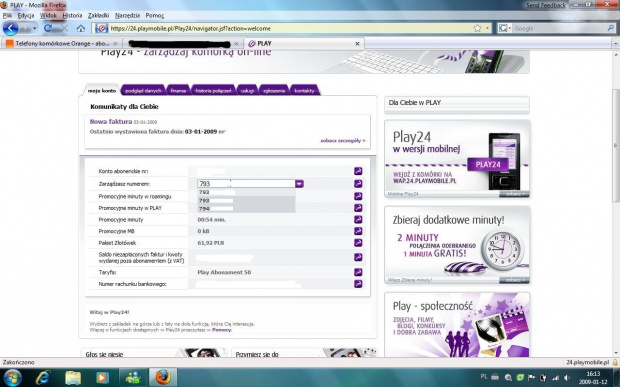Click the Google search input field
This screenshot has width=620, height=387.
coord(560,28)
